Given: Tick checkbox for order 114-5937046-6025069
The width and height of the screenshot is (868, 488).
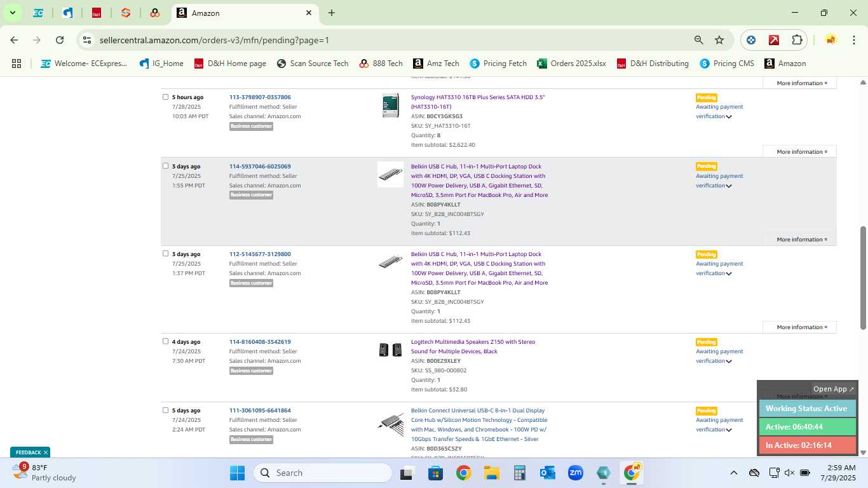Looking at the screenshot, I should point(165,166).
